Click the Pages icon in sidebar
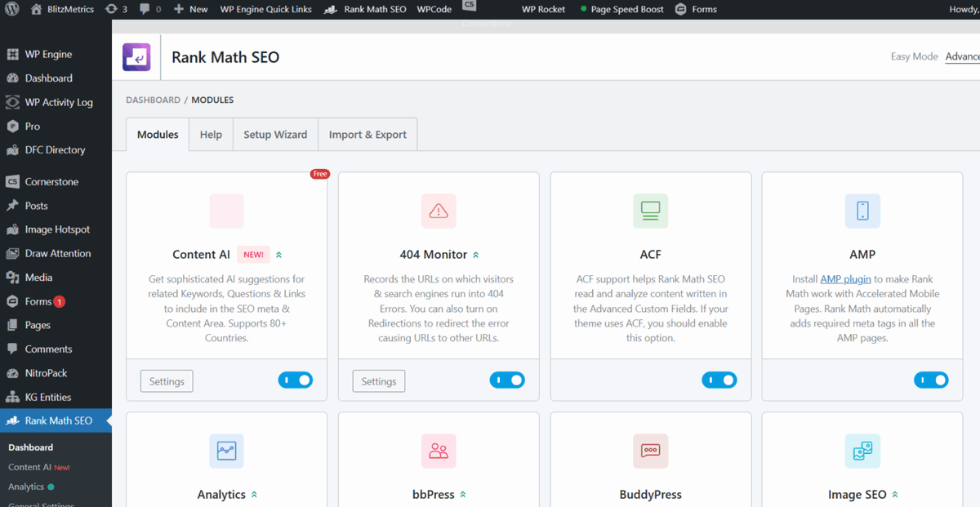 (x=12, y=325)
